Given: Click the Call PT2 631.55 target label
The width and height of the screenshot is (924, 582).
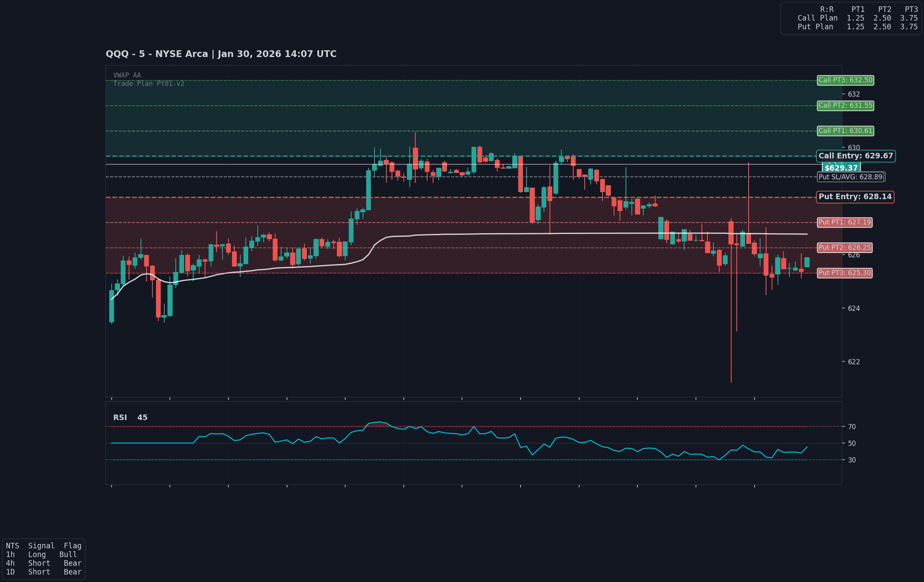Looking at the screenshot, I should tap(845, 106).
